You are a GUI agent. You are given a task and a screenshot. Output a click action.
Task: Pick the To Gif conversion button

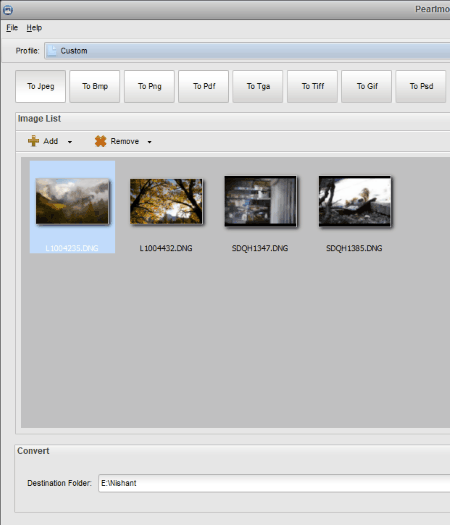click(x=367, y=86)
